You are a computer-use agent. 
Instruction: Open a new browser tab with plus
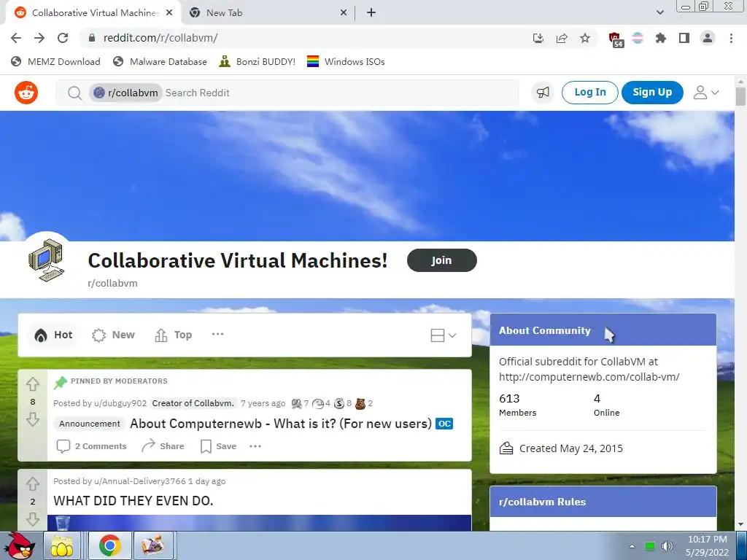coord(371,13)
